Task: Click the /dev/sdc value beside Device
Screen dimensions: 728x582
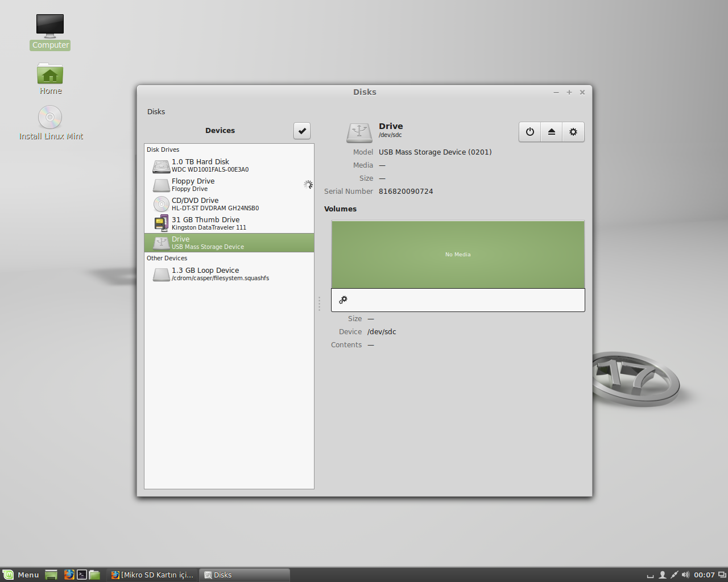Action: tap(382, 332)
